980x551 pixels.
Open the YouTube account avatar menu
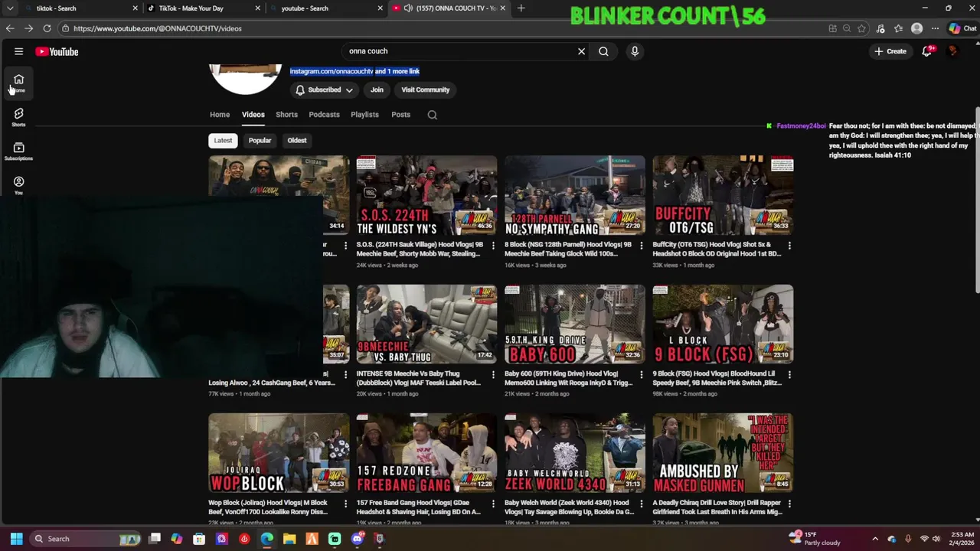coord(953,51)
